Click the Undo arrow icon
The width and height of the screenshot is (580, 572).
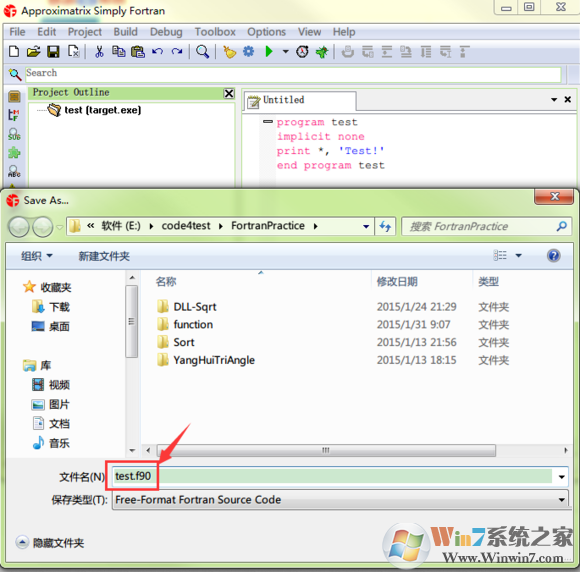[x=158, y=52]
